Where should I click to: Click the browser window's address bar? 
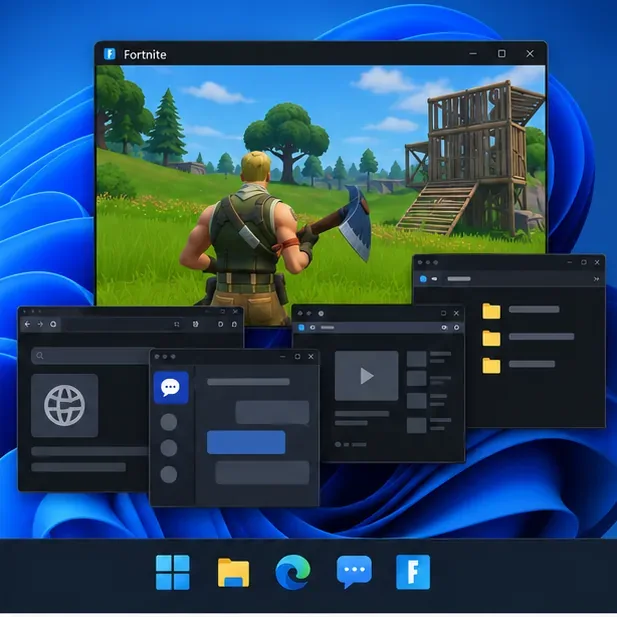[x=122, y=324]
